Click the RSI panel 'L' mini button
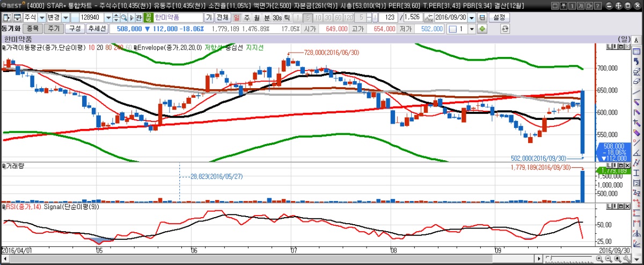 point(609,206)
